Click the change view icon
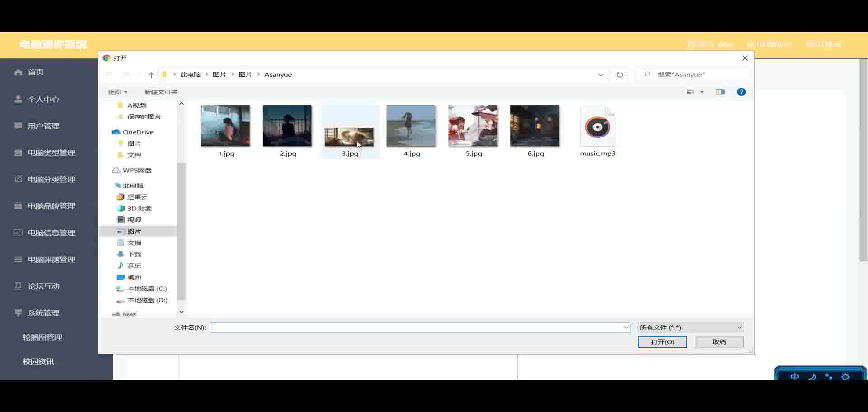 [690, 92]
